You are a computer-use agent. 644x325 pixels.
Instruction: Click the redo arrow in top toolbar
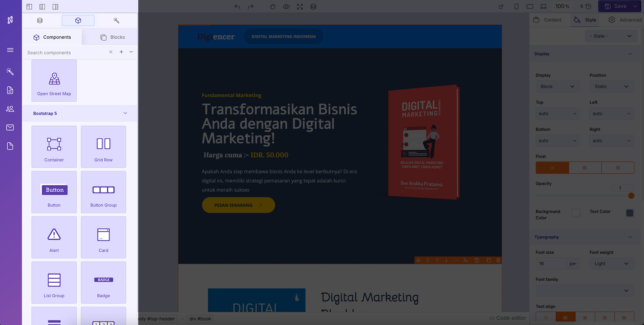251,7
